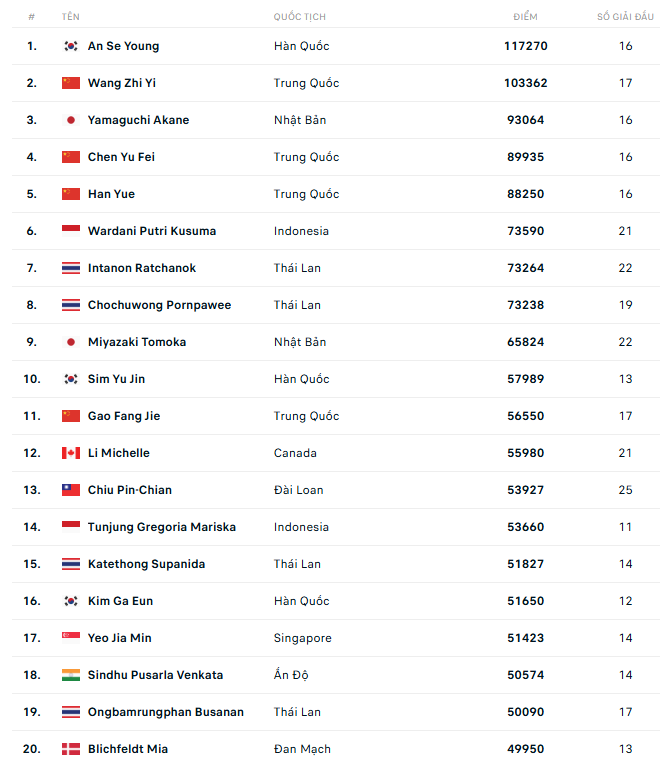Click the Canada flag beside Li Michelle
This screenshot has height=766, width=660.
click(x=70, y=453)
